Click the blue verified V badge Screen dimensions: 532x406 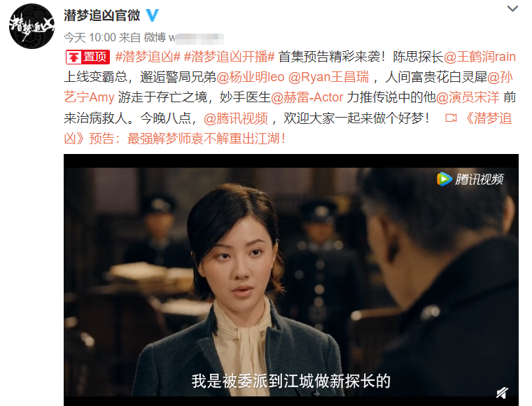click(152, 15)
